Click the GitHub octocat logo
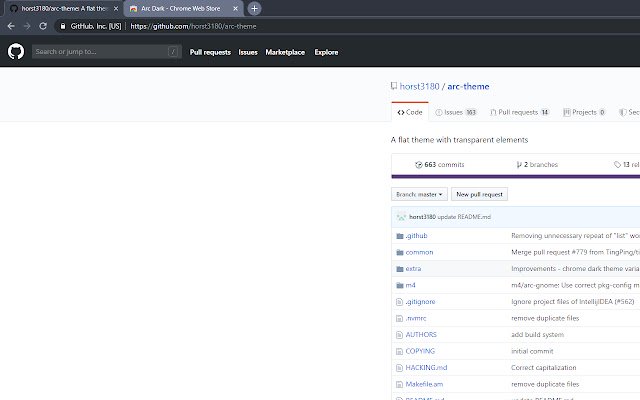The image size is (640, 400). point(16,52)
